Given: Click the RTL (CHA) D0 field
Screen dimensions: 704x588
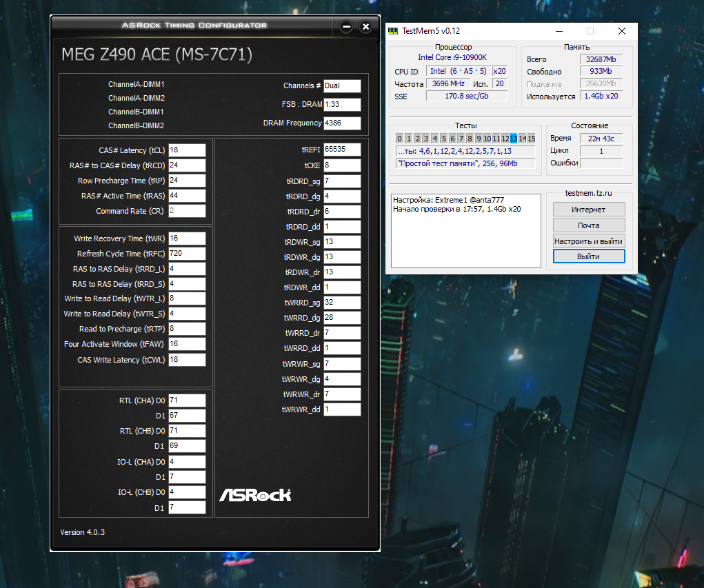Looking at the screenshot, I should pos(188,401).
